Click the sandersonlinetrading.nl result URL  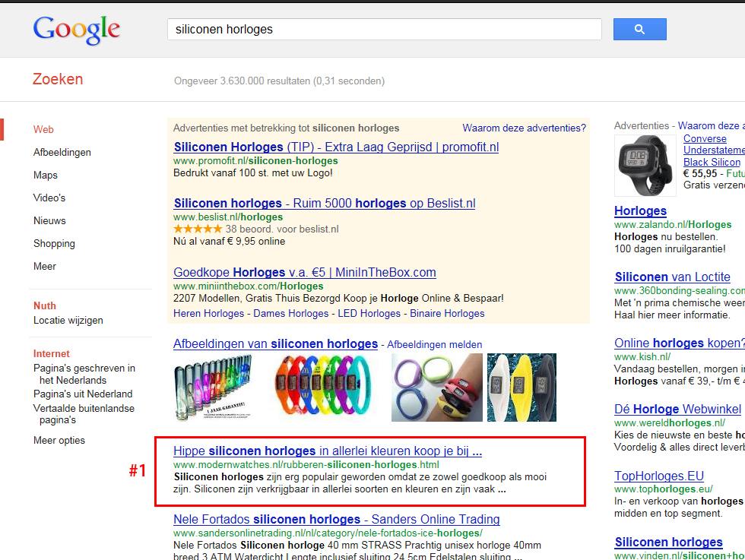coord(328,533)
